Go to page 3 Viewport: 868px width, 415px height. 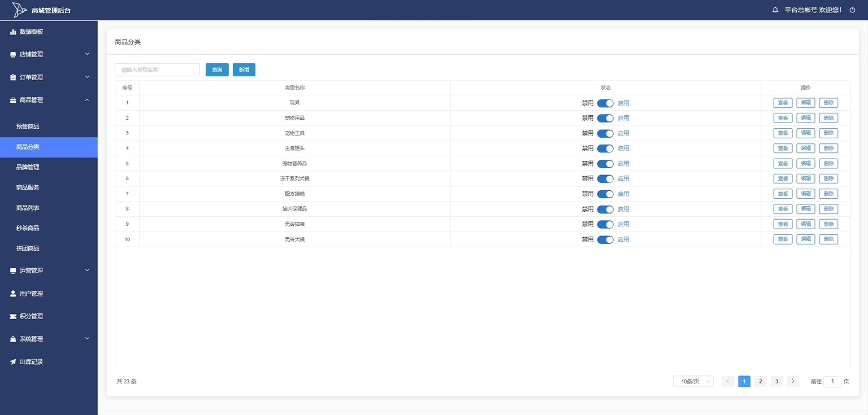pyautogui.click(x=777, y=382)
